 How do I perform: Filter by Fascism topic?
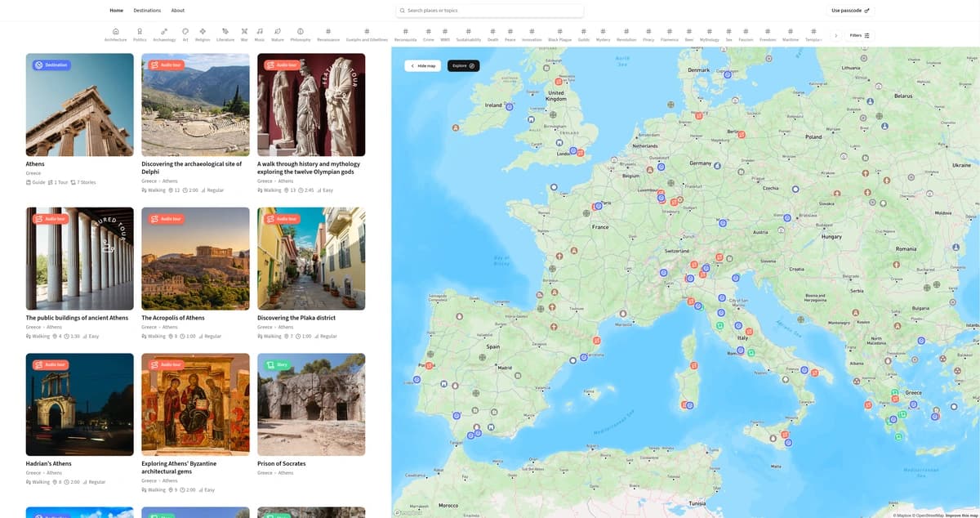point(746,34)
